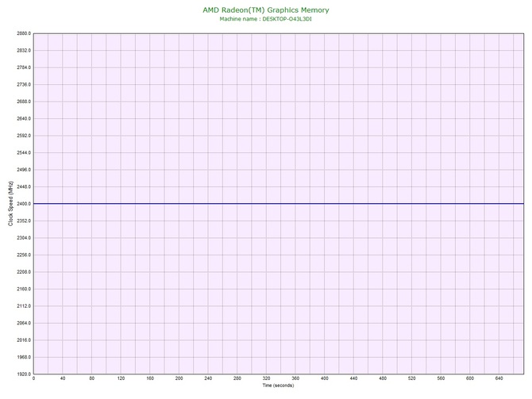
Task: Click the 640 tick on the time axis
Action: [x=499, y=378]
